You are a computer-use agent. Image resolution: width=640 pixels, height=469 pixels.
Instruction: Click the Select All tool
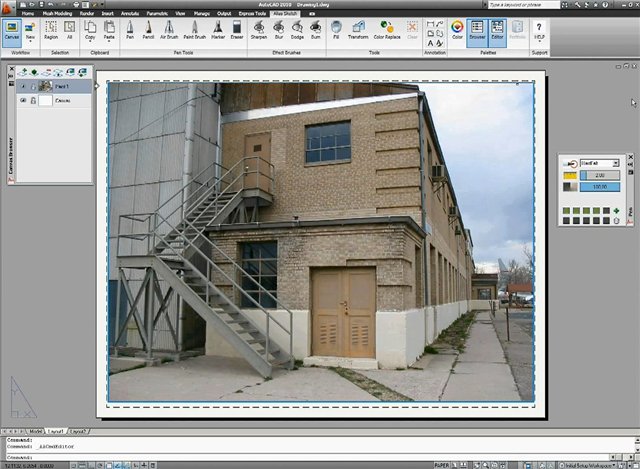(x=70, y=30)
